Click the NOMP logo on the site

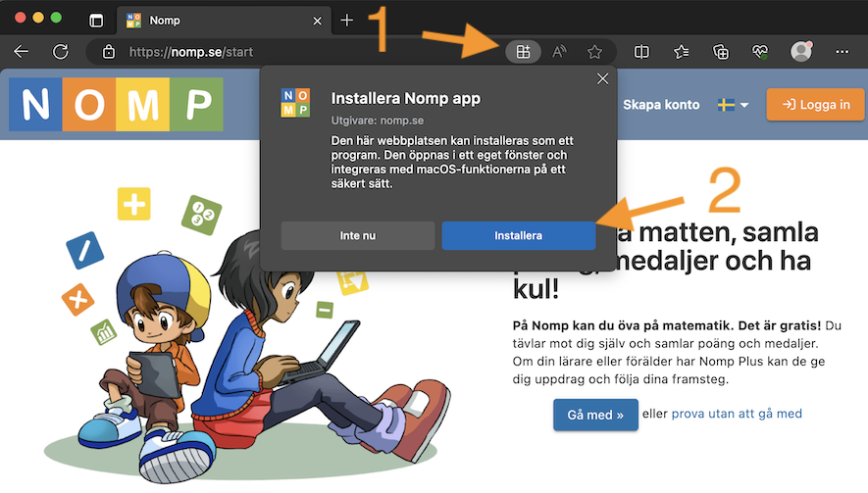pyautogui.click(x=117, y=104)
